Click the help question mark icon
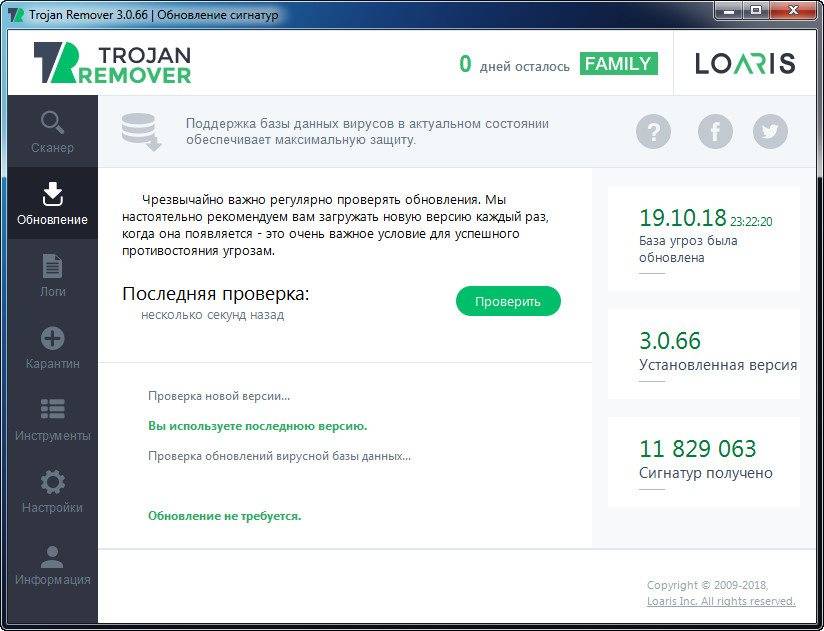Viewport: 824px width, 631px height. coord(653,131)
